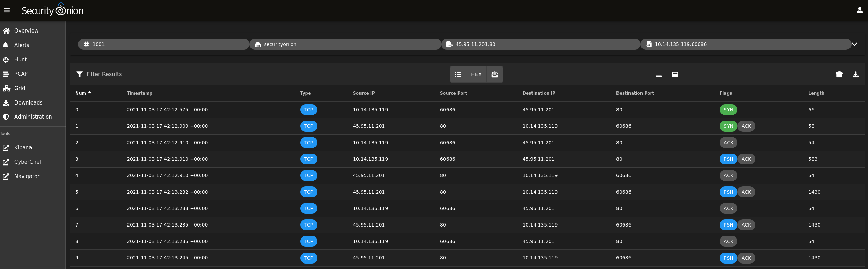Click the PSH badge in row 5

coord(728,192)
